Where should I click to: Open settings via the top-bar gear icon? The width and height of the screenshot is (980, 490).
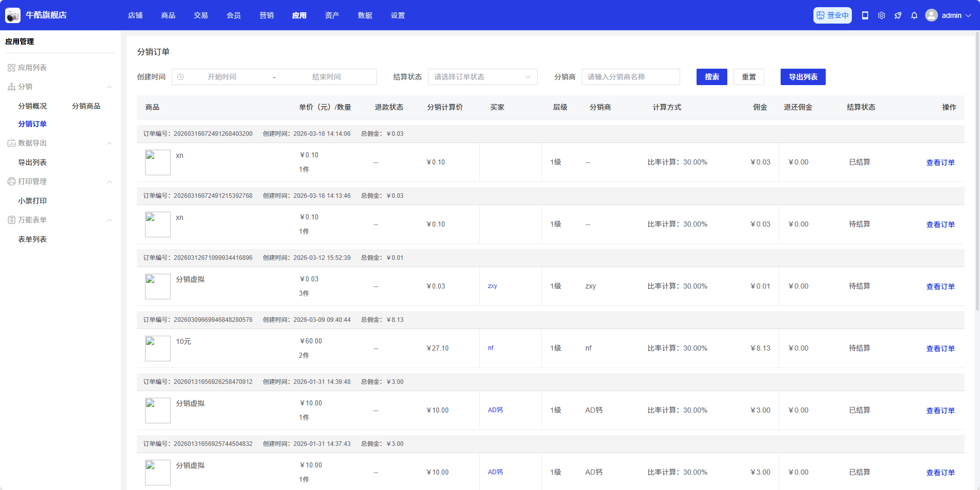click(x=882, y=15)
